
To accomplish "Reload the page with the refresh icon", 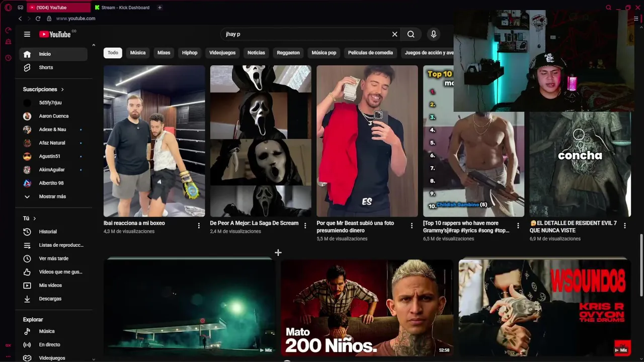I will tap(38, 19).
